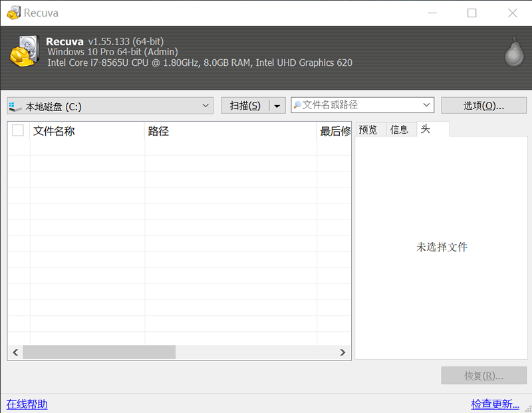Click the Recuva hard hat logo icon
Screen dimensions: 532x413
[x=24, y=51]
